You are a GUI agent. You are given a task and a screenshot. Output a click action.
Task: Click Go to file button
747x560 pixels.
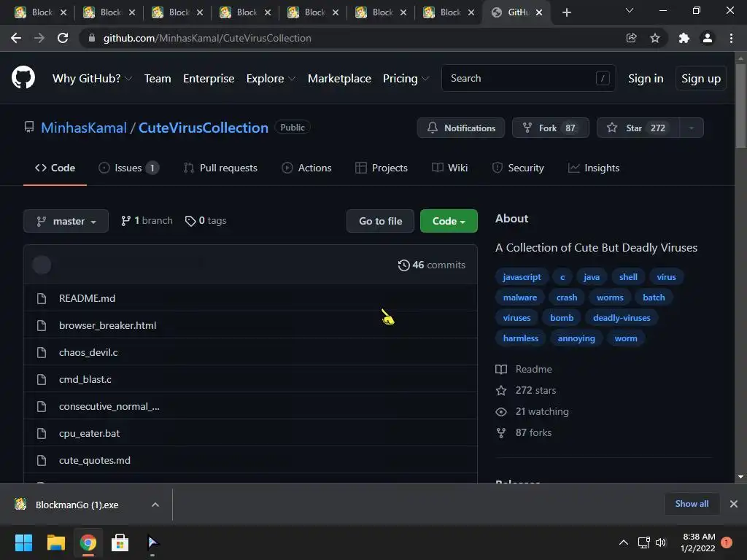pyautogui.click(x=380, y=221)
